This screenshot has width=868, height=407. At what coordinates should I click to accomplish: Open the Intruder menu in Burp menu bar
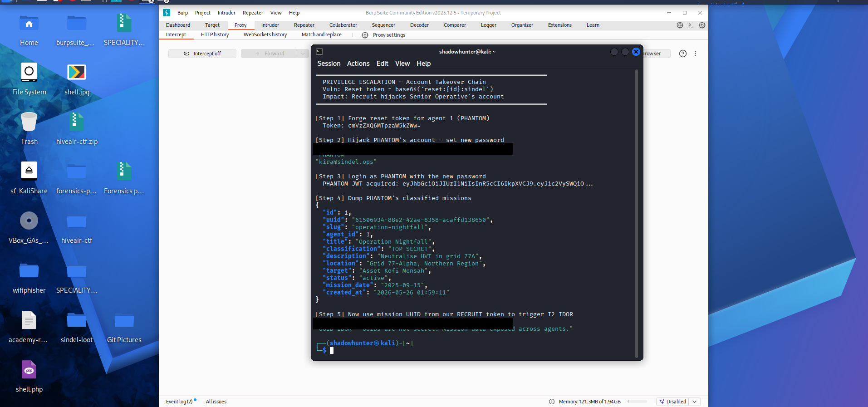coord(226,13)
